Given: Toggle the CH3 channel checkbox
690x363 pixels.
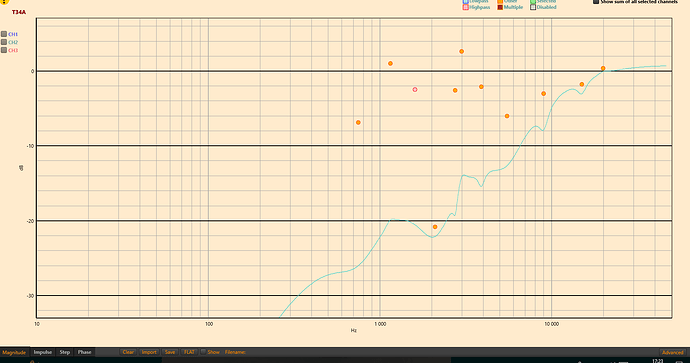Looking at the screenshot, I should tap(4, 50).
